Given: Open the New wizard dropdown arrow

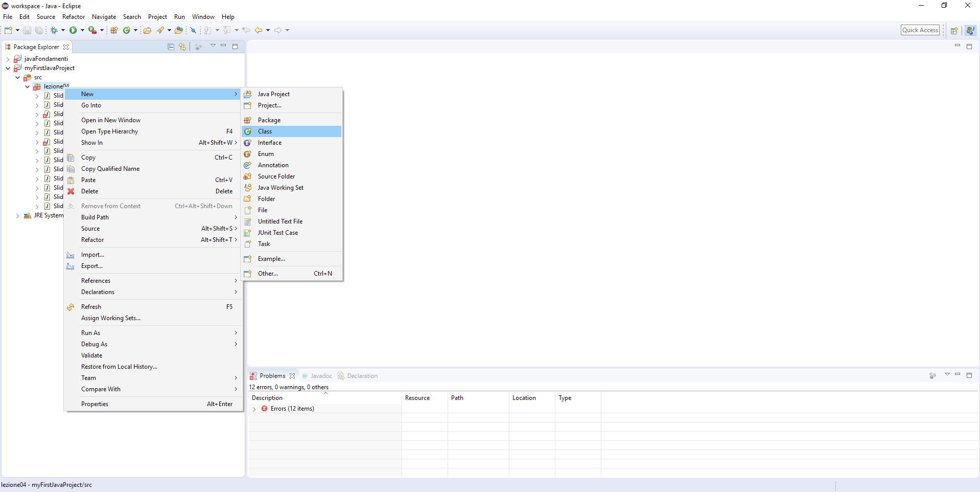Looking at the screenshot, I should 17,30.
